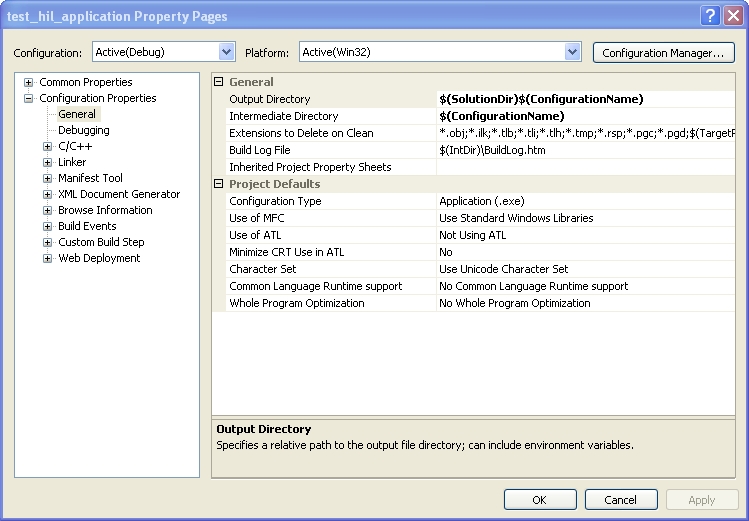Screen dimensions: 749x521
Task: Expand the Web Deployment node
Action: coord(47,258)
